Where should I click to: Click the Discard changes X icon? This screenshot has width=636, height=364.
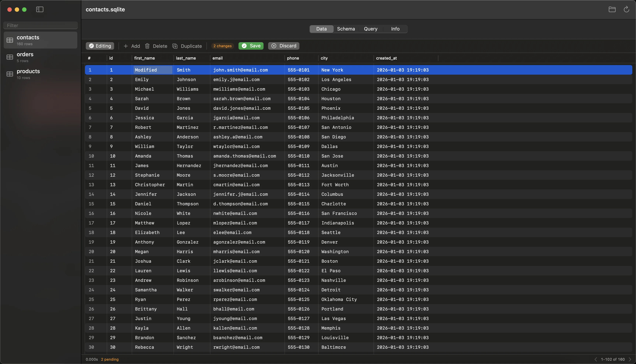pyautogui.click(x=274, y=46)
